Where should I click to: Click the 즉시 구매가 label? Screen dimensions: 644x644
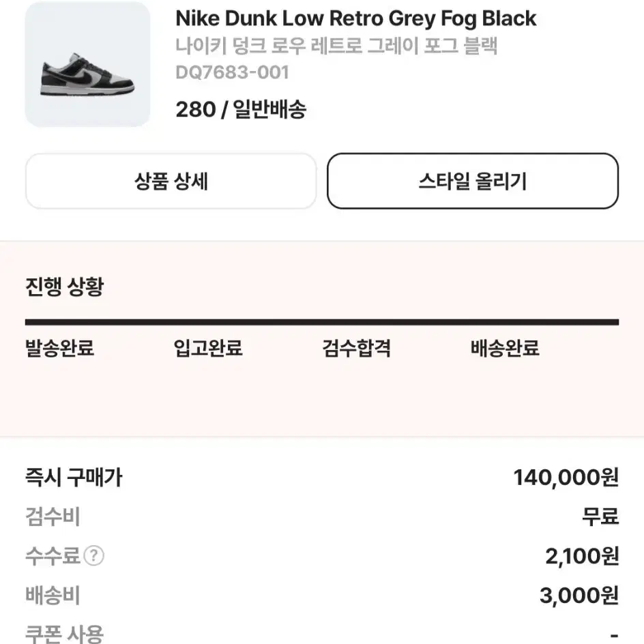click(x=74, y=478)
